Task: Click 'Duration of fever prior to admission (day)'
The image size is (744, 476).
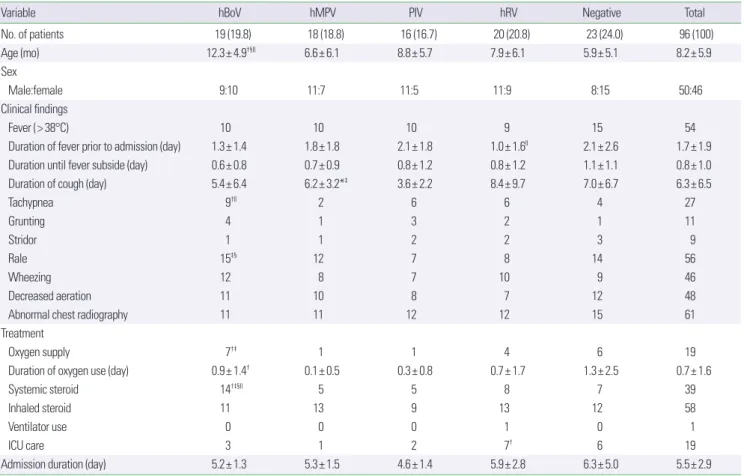Action: (94, 146)
